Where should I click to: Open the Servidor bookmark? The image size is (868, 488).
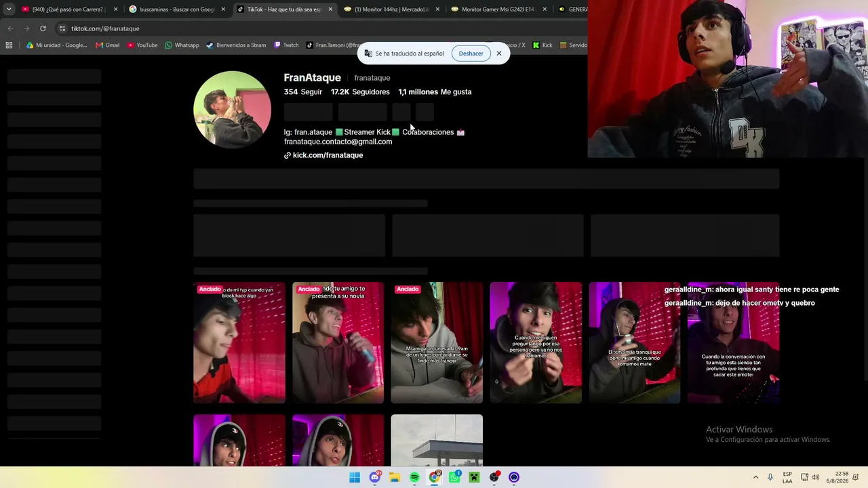[x=573, y=45]
